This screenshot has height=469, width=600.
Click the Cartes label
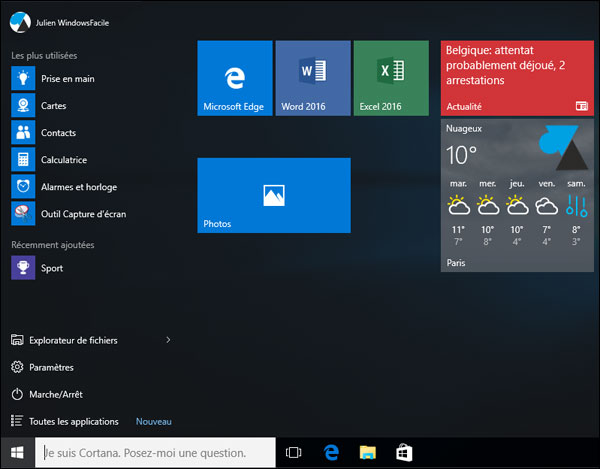tap(54, 106)
